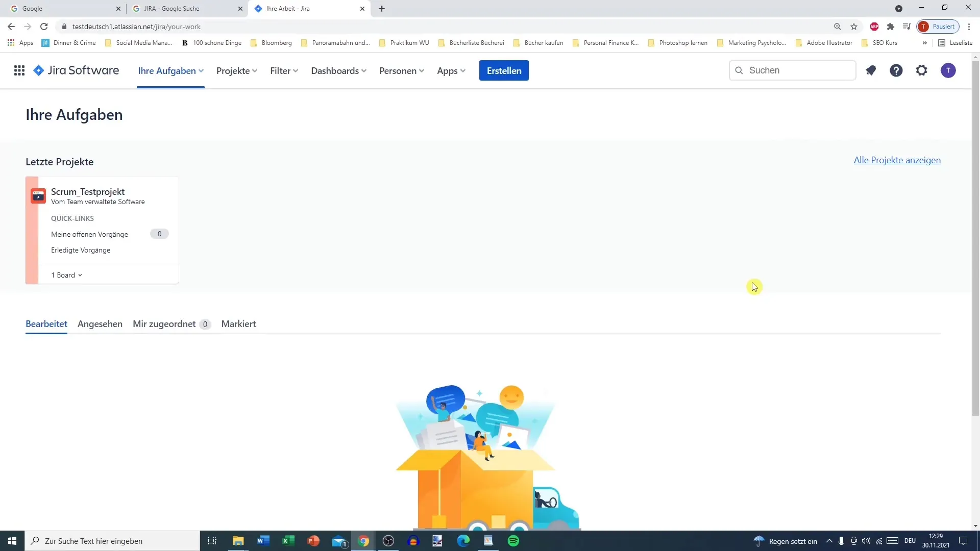Viewport: 980px width, 551px height.
Task: Toggle the Bearbeitet activity filter
Action: [x=46, y=323]
